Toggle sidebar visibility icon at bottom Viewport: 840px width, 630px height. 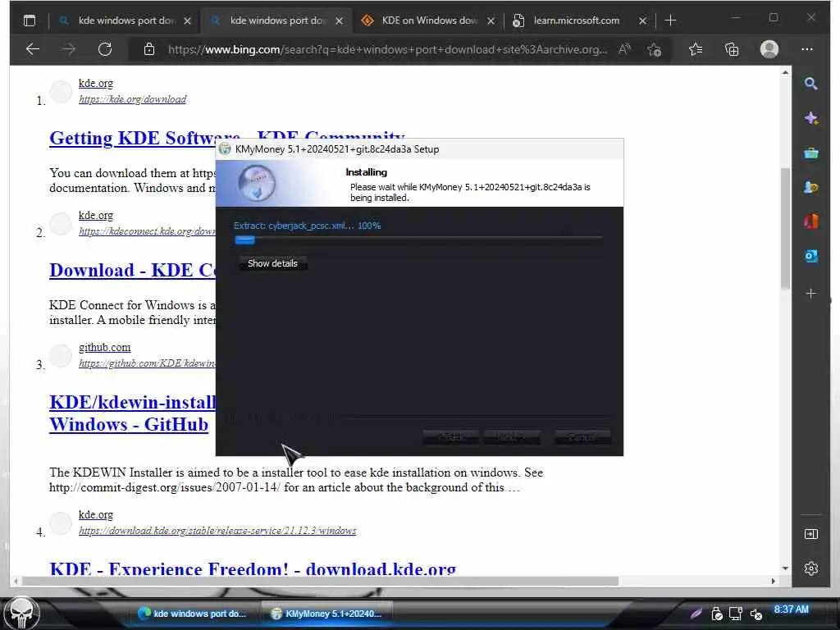811,533
